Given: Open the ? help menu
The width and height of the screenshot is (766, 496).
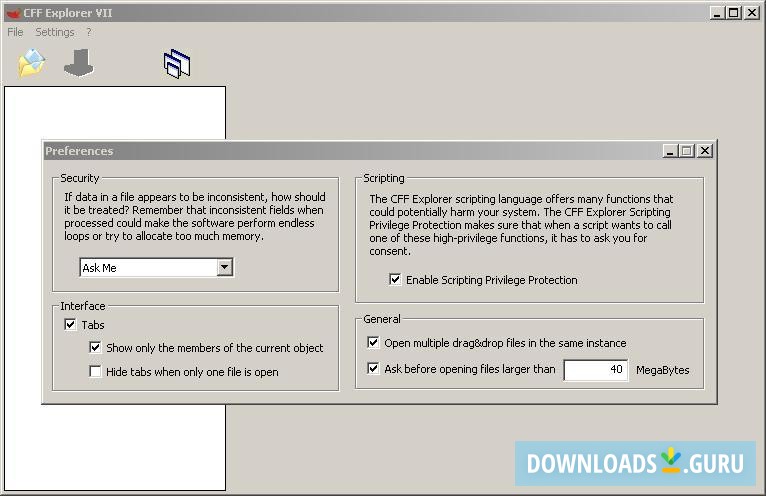Looking at the screenshot, I should [88, 32].
